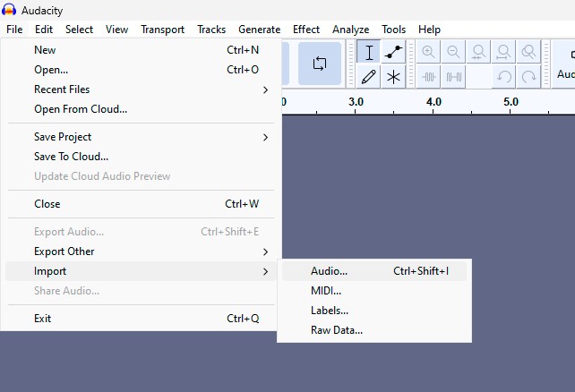
Task: Open the Edit menu
Action: 44,30
